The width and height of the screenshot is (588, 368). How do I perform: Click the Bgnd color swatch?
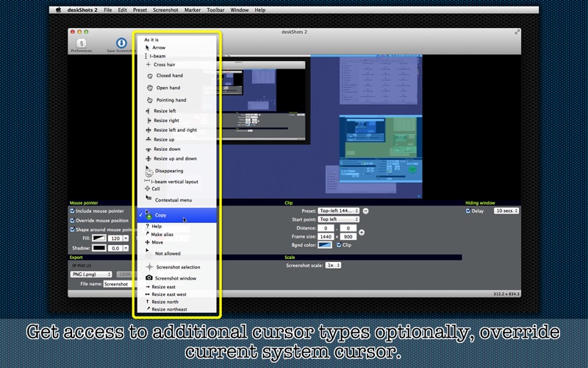325,245
